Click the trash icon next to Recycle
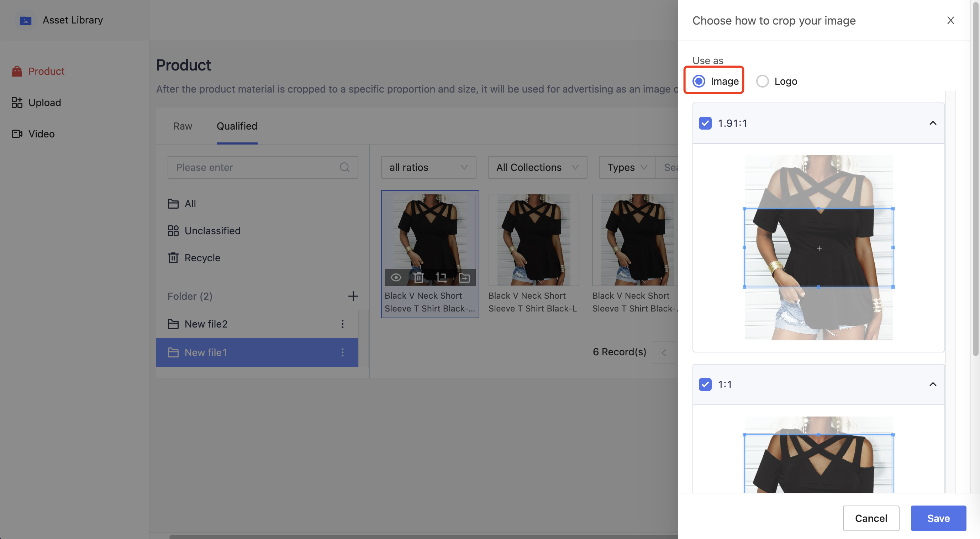This screenshot has width=980, height=539. coord(173,258)
